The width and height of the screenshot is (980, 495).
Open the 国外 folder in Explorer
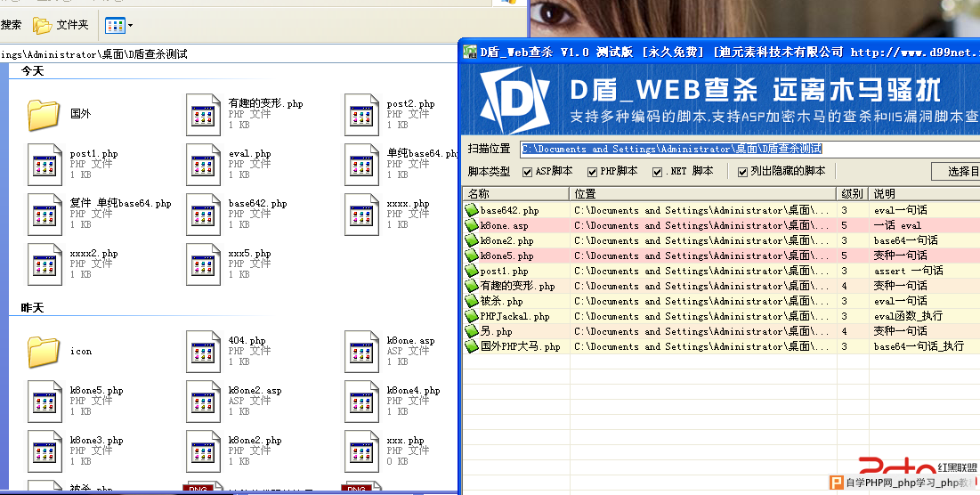[x=44, y=114]
